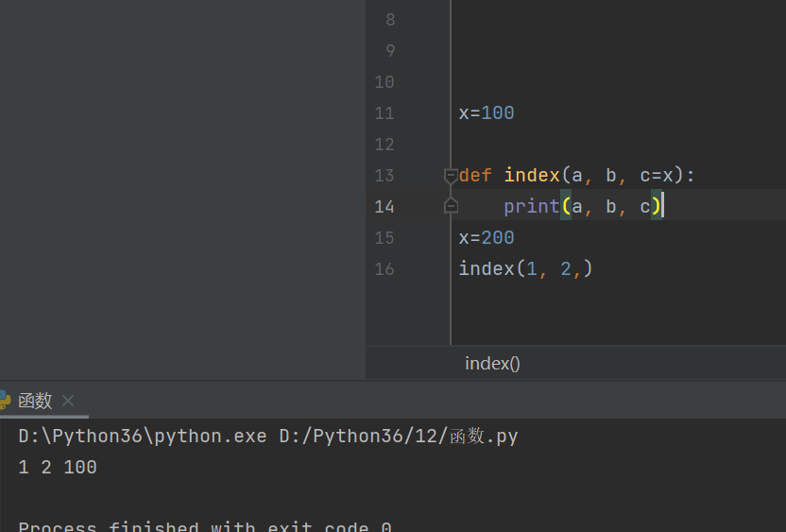Viewport: 786px width, 532px height.
Task: Click the console output 1 2 100
Action: [x=58, y=468]
